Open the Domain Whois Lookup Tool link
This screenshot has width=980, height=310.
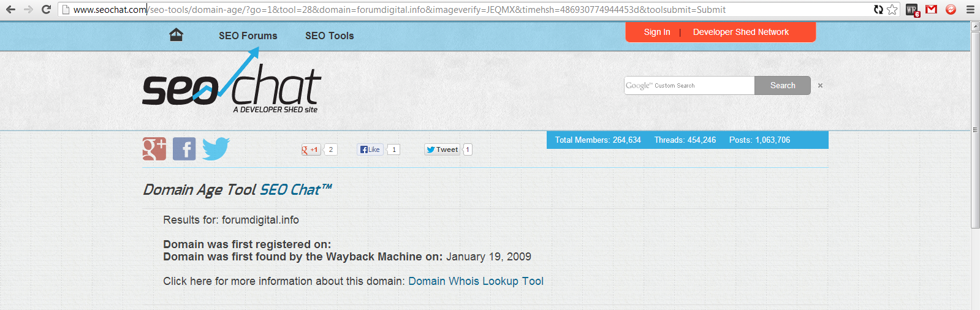tap(476, 281)
